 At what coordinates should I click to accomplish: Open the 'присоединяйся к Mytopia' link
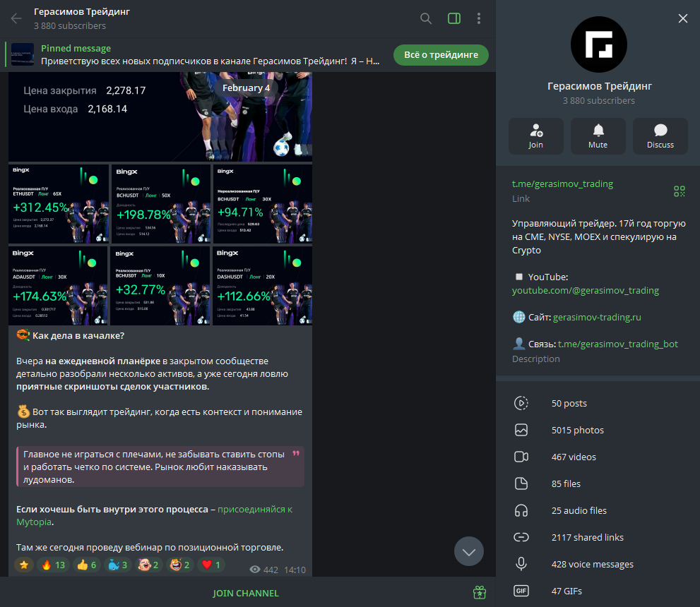[255, 510]
